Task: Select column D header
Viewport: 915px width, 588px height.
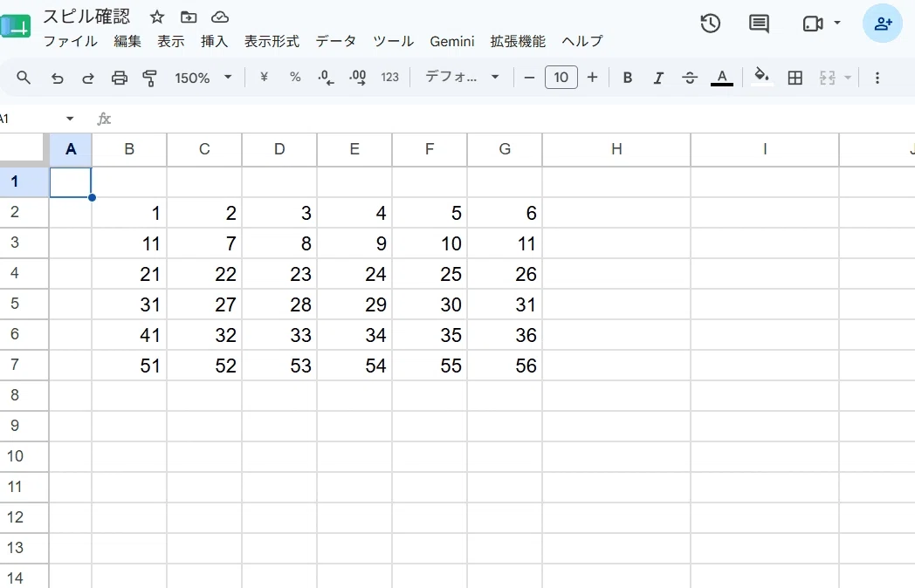Action: [279, 149]
